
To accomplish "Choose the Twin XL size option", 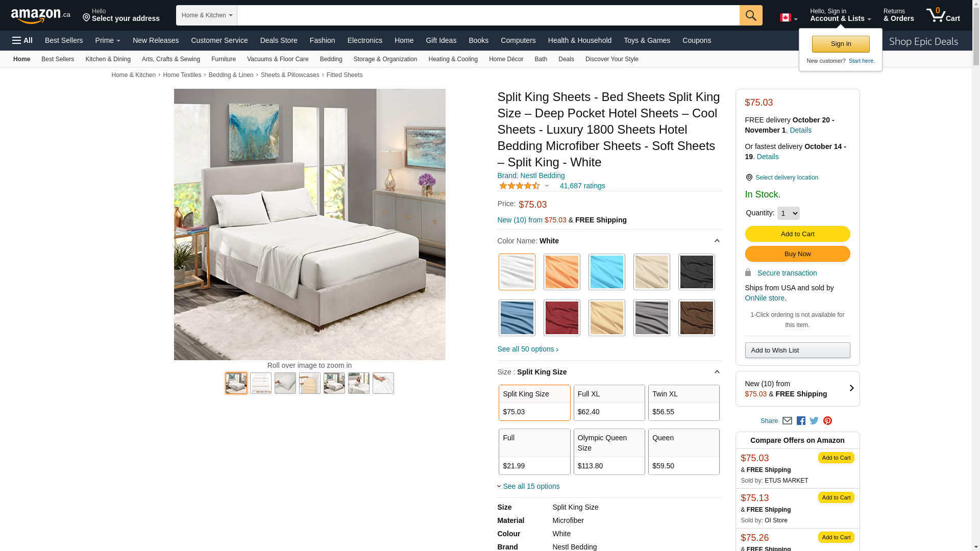I will (683, 403).
